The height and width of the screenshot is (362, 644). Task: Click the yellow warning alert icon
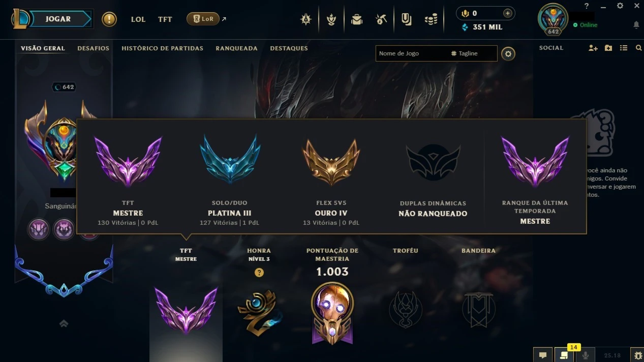(109, 19)
